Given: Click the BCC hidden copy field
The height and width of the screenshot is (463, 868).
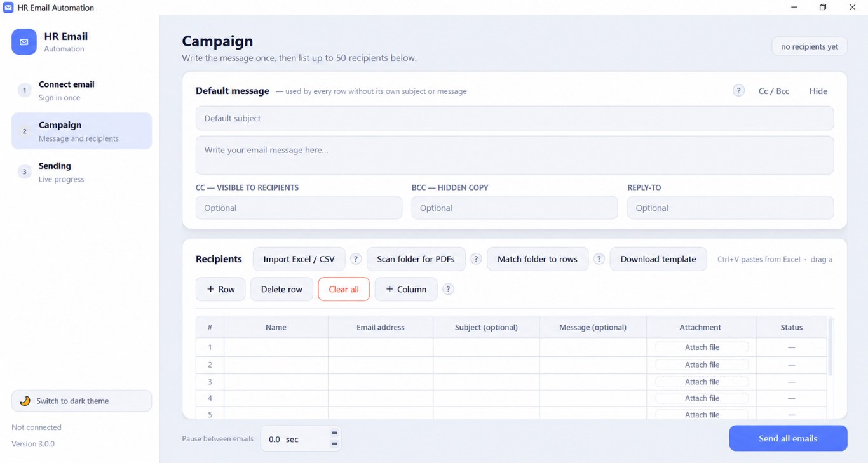Looking at the screenshot, I should pyautogui.click(x=515, y=208).
